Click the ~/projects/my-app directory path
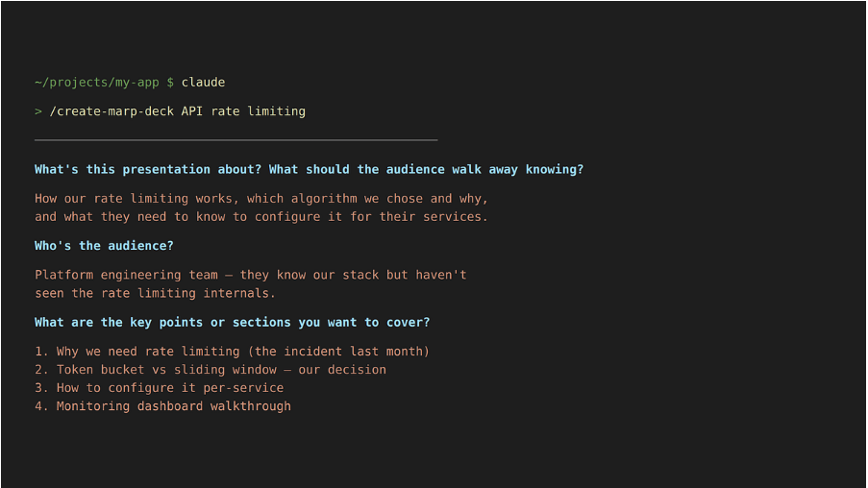 96,83
